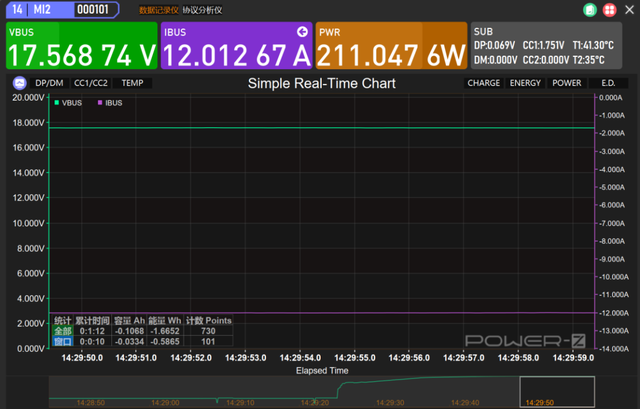Switch to the 数据记录仪 tab

pyautogui.click(x=157, y=9)
